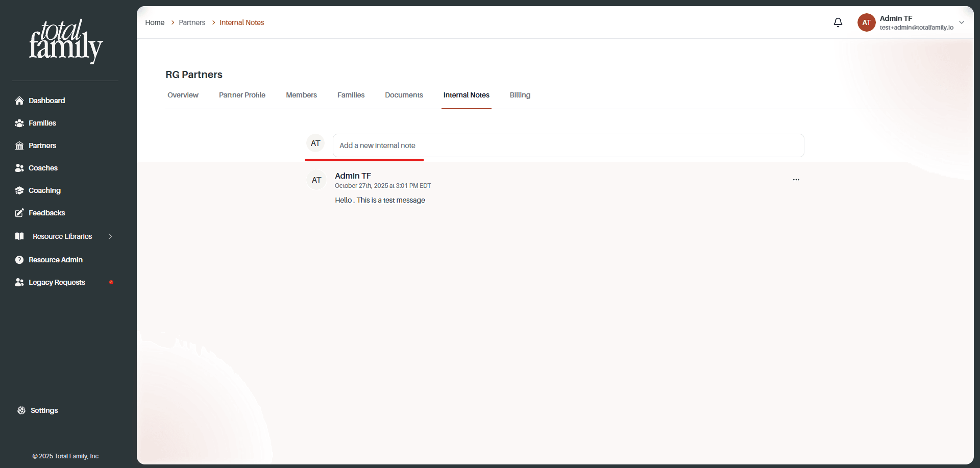Click the note text Hello. This is a test message
The width and height of the screenshot is (980, 468).
pos(380,200)
